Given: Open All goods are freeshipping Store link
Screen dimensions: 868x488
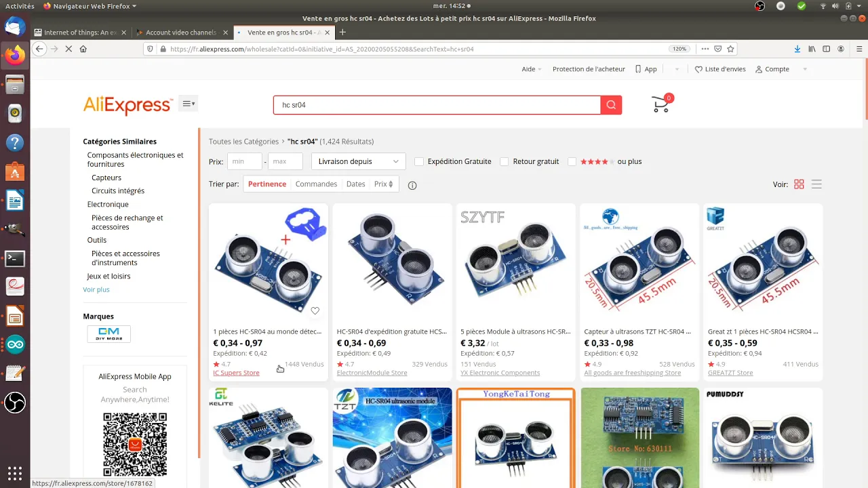Looking at the screenshot, I should click(x=633, y=373).
